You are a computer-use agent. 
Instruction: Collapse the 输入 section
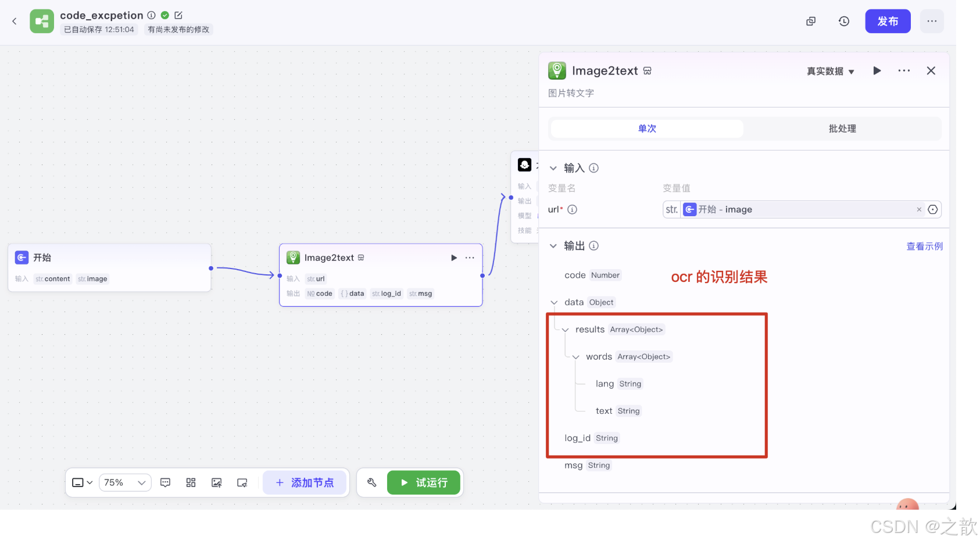(x=553, y=168)
